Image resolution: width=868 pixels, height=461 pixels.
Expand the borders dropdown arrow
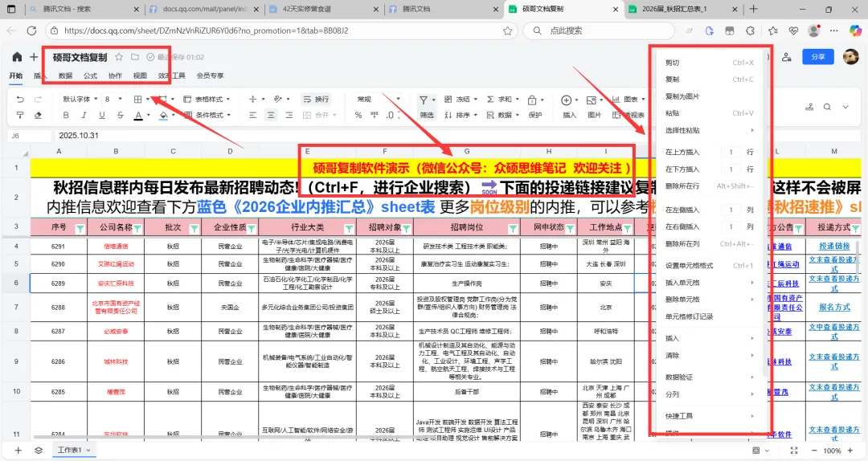149,99
